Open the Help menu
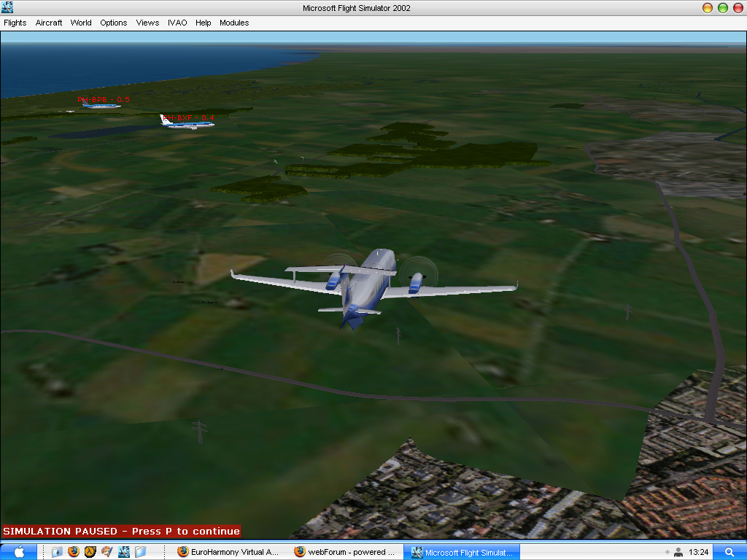The image size is (747, 560). (203, 23)
